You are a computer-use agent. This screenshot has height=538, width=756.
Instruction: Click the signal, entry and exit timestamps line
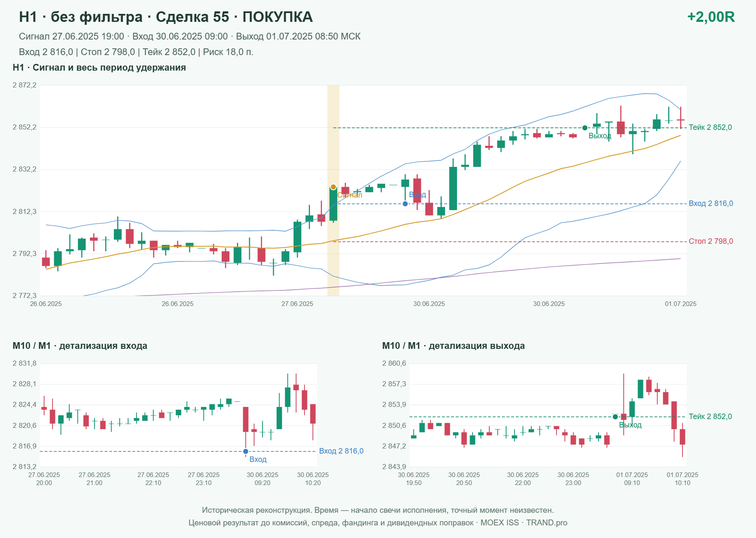pos(190,37)
